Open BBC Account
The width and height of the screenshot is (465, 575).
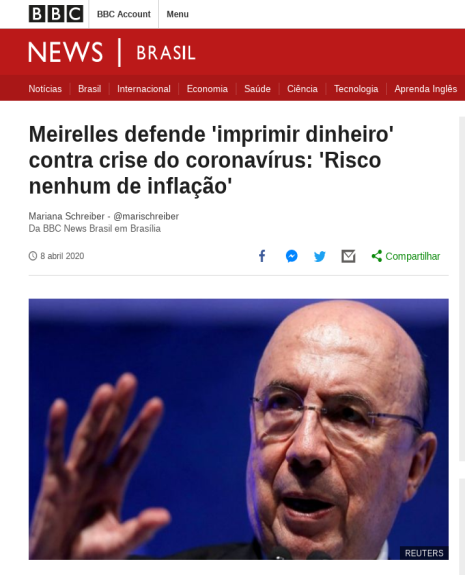[124, 14]
